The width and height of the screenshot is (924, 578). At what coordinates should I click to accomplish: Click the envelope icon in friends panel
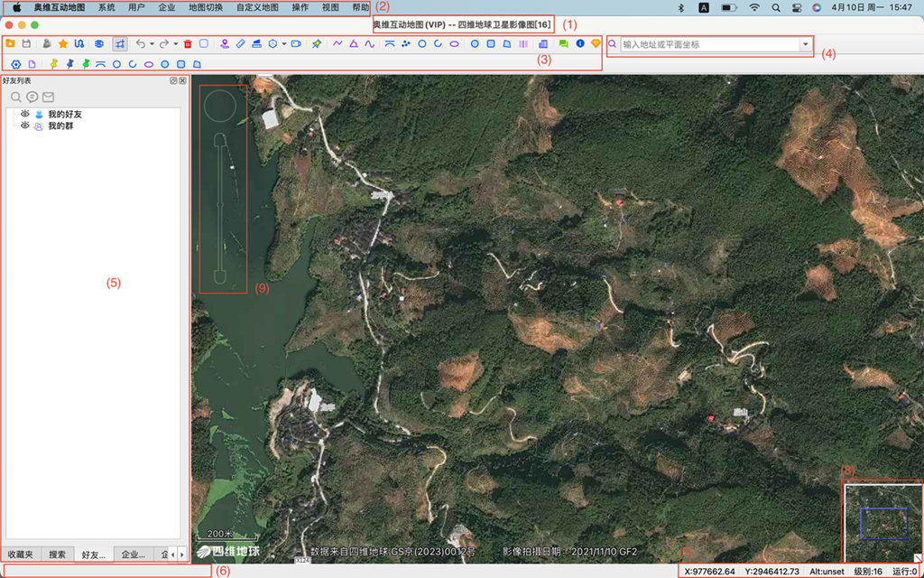click(x=48, y=97)
